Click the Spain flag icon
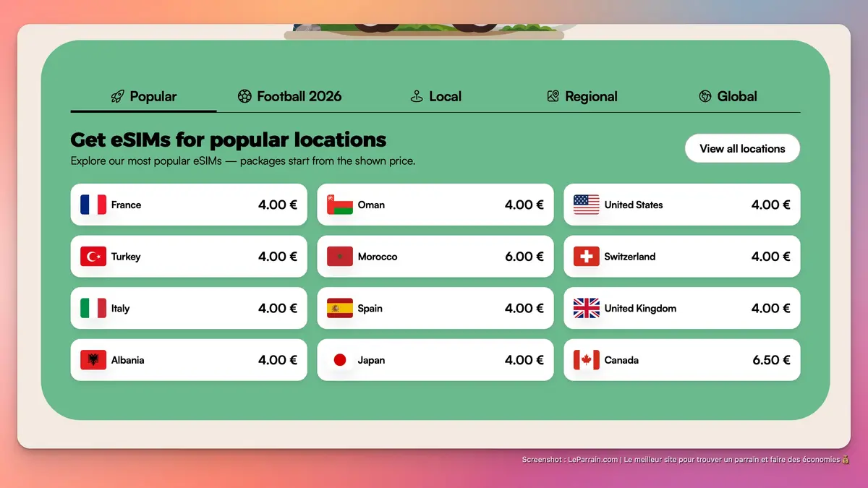Image resolution: width=868 pixels, height=488 pixels. 340,308
